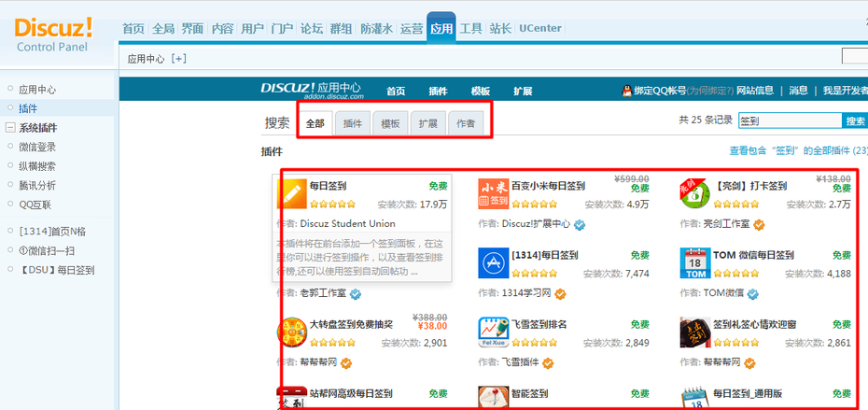Viewport: 868px width, 410px height.
Task: Click 扩展 in the 应用中心 navigation bar
Action: pyautogui.click(x=523, y=92)
